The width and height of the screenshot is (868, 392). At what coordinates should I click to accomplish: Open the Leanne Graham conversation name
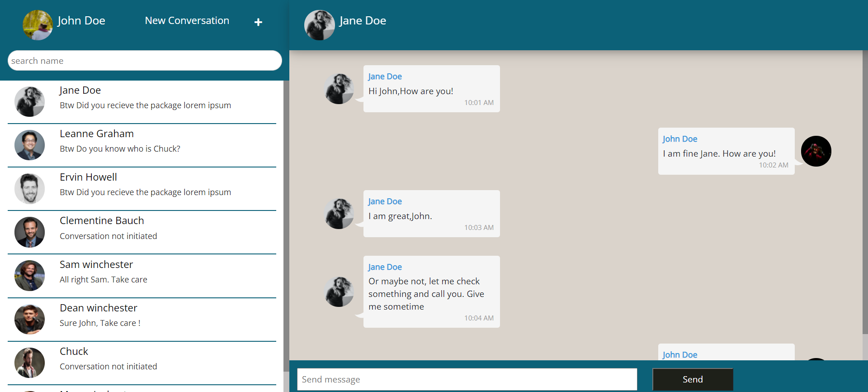(x=97, y=134)
